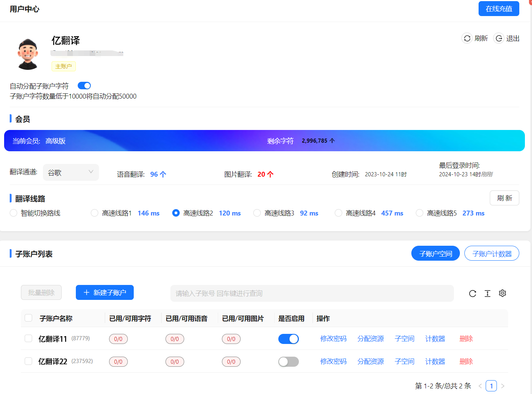This screenshot has height=394, width=532.
Task: Disable the 亿翻译11 sub-account toggle
Action: tap(288, 339)
